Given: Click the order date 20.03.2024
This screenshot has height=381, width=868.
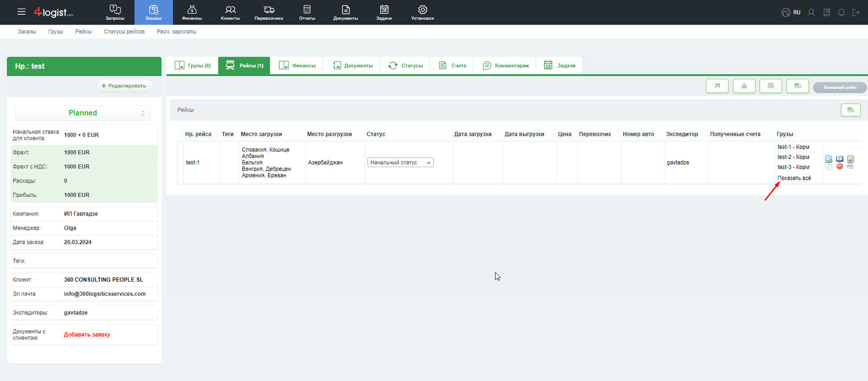Looking at the screenshot, I should [x=78, y=242].
